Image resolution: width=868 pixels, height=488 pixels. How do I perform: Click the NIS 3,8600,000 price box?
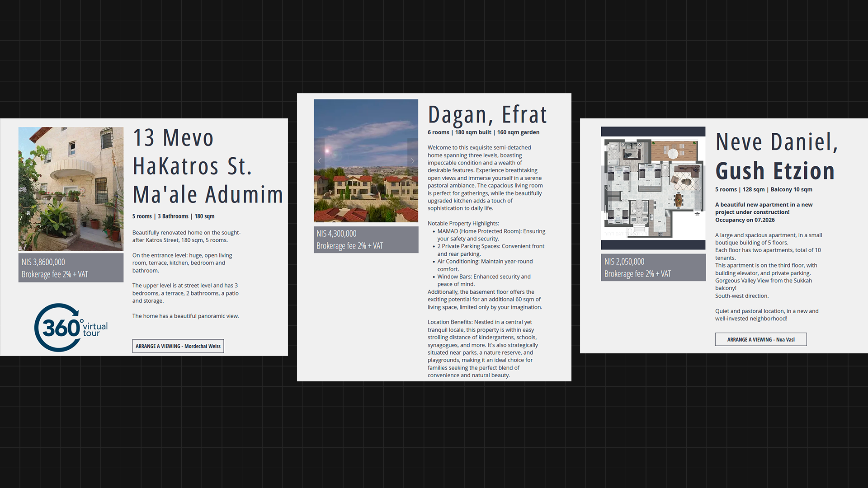tap(71, 268)
